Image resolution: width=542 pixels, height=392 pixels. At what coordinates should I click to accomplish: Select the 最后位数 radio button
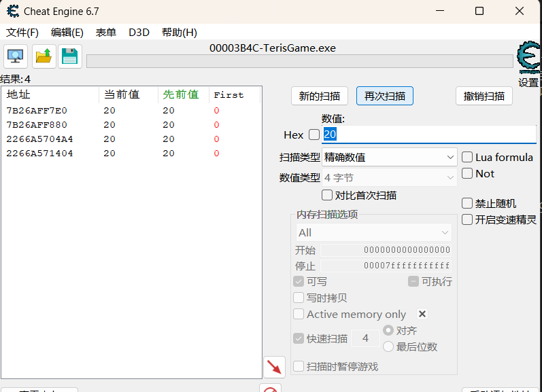[388, 346]
